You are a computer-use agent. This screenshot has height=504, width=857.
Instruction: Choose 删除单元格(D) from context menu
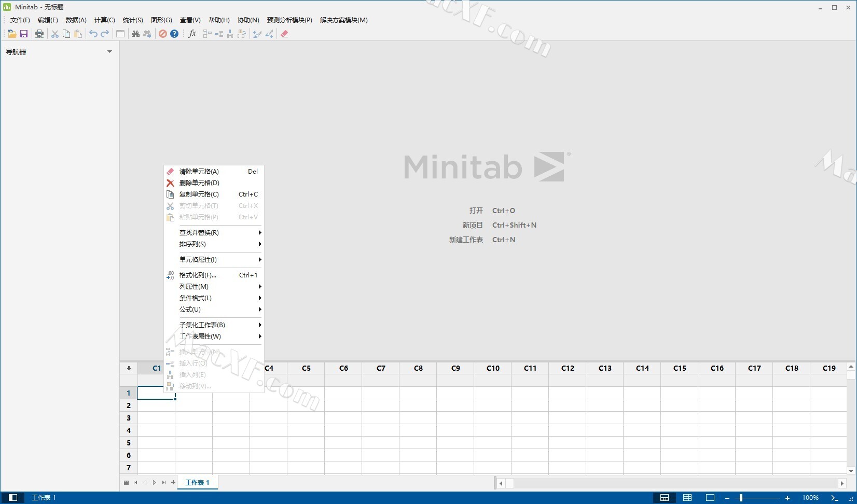click(x=214, y=183)
